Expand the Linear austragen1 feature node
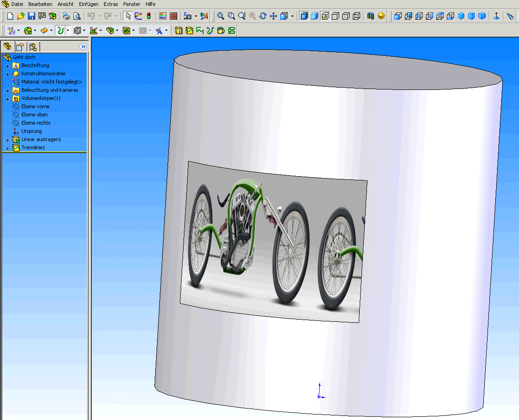This screenshot has height=420, width=519. coord(7,140)
